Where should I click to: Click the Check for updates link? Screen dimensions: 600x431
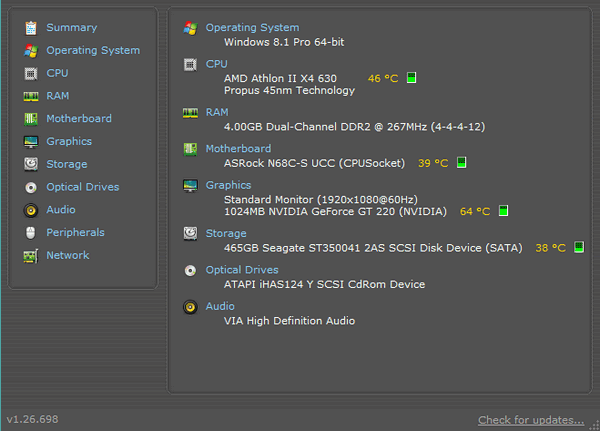pos(530,420)
